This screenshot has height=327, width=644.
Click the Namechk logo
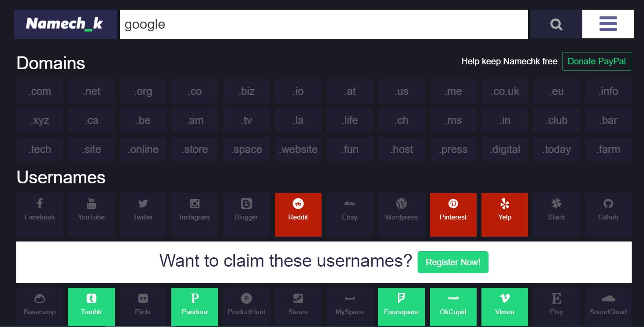click(x=66, y=24)
